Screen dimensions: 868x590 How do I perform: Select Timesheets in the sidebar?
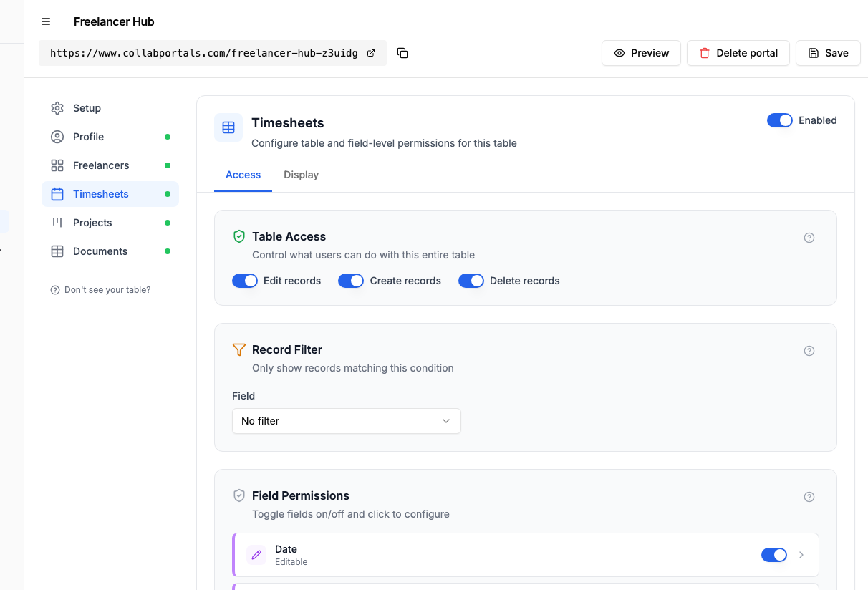110,194
